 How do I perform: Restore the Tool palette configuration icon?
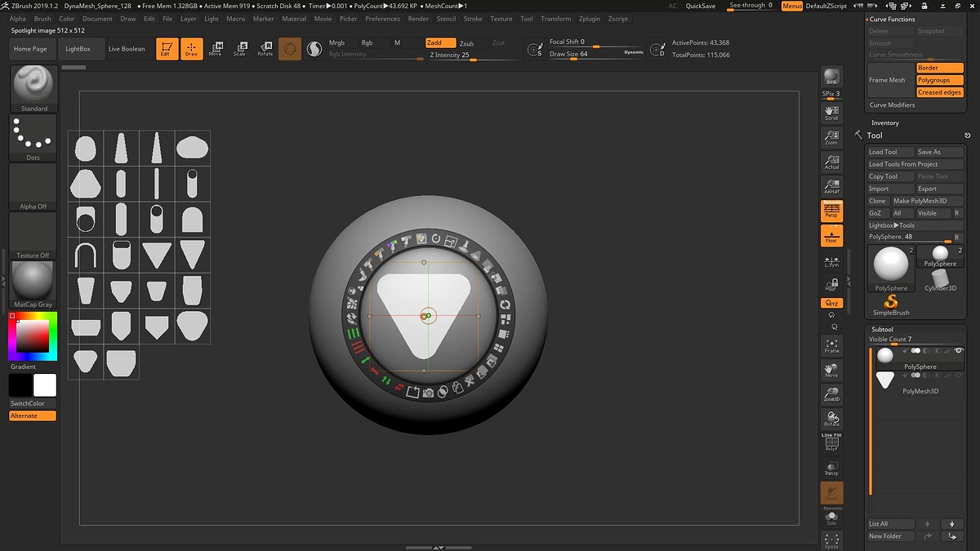pos(967,136)
